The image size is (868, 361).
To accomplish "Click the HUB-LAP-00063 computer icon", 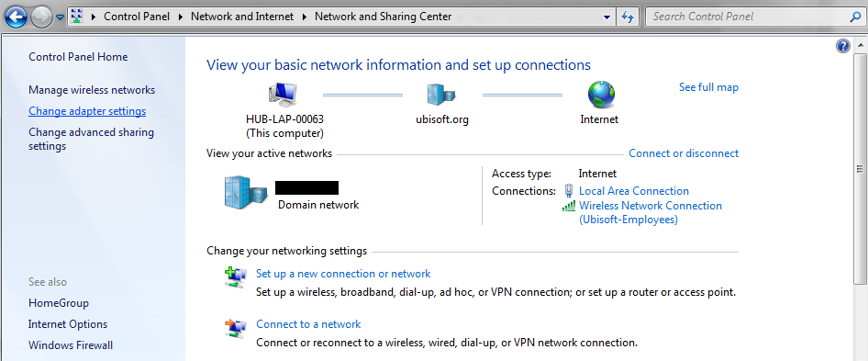I will coord(283,95).
